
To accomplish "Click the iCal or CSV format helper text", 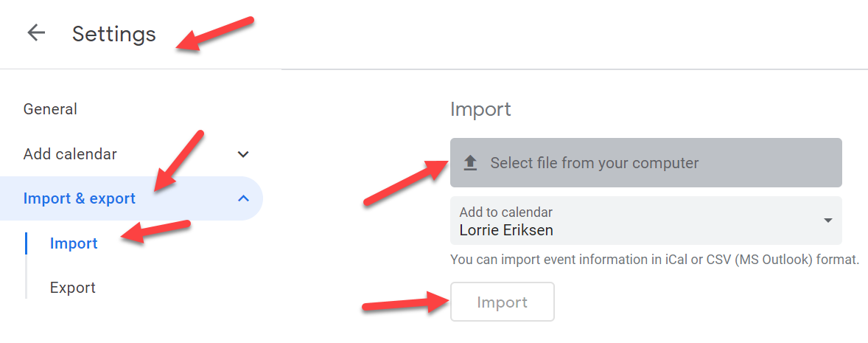I will point(654,260).
